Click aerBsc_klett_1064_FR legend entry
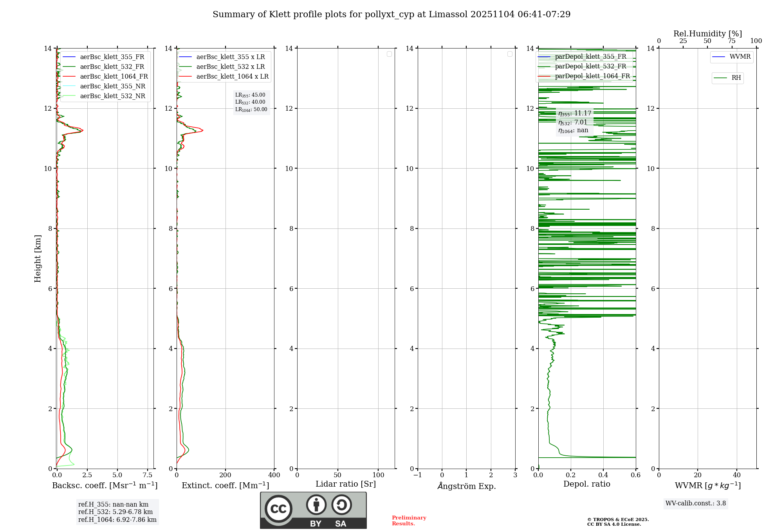 click(114, 76)
